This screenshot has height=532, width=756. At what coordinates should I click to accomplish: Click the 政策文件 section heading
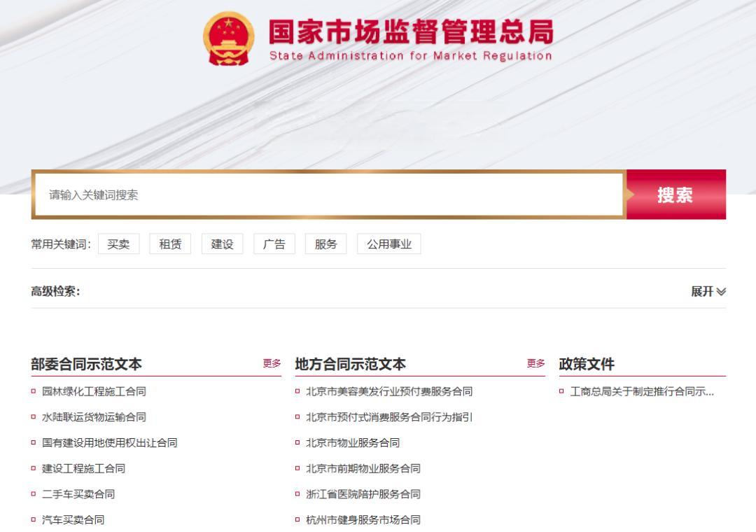(x=587, y=364)
